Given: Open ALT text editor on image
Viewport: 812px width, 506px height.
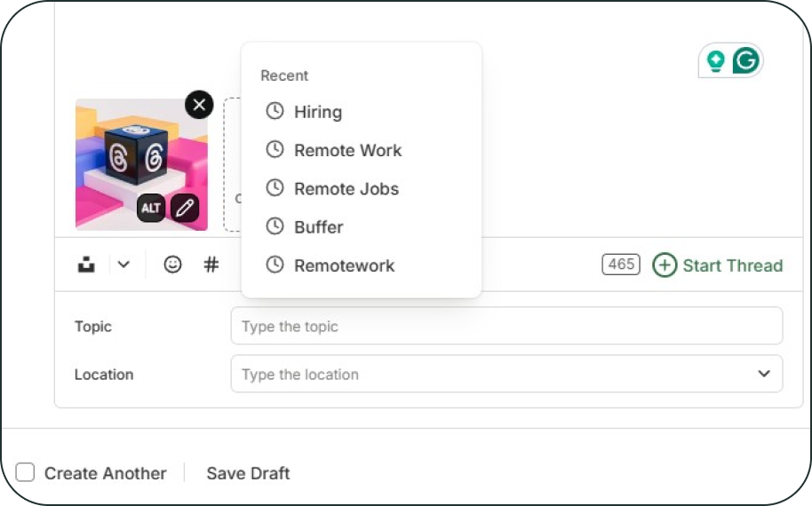Looking at the screenshot, I should tap(151, 209).
